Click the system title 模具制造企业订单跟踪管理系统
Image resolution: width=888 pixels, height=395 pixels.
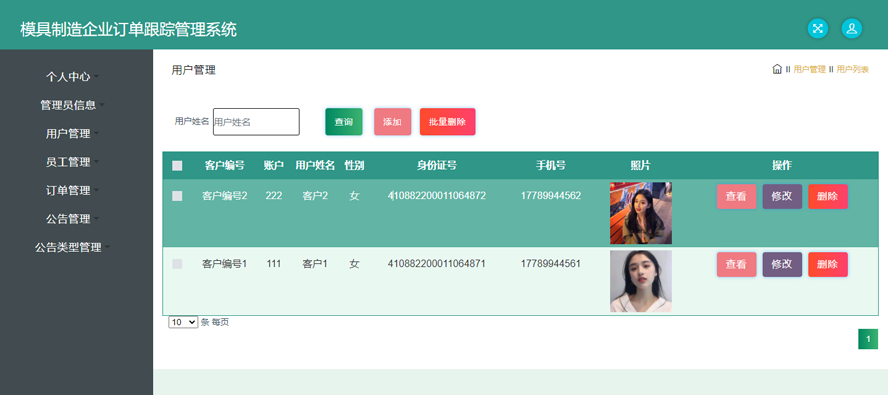129,29
